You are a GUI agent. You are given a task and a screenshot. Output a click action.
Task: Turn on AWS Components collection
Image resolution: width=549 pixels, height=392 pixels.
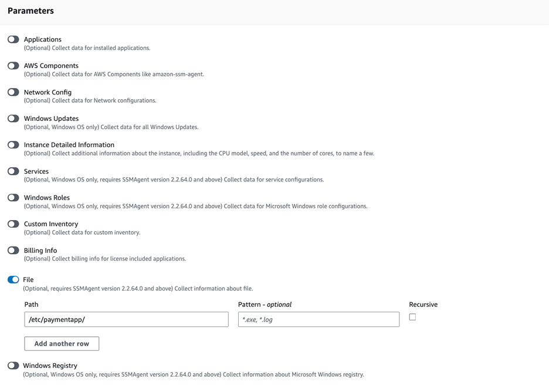(13, 66)
